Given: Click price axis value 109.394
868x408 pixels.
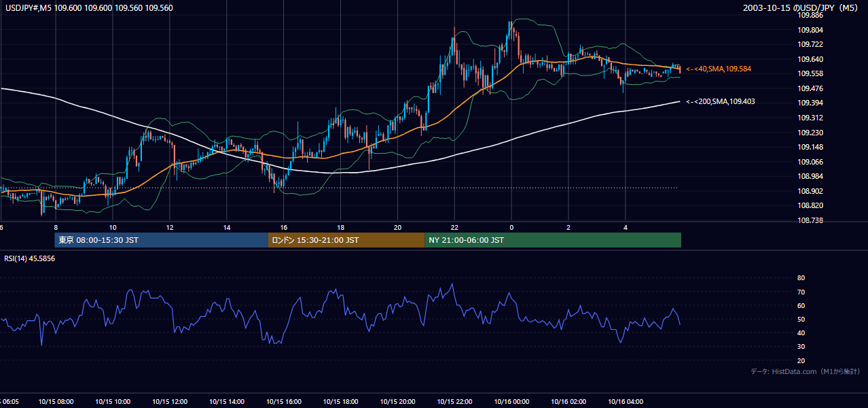Looking at the screenshot, I should 810,103.
